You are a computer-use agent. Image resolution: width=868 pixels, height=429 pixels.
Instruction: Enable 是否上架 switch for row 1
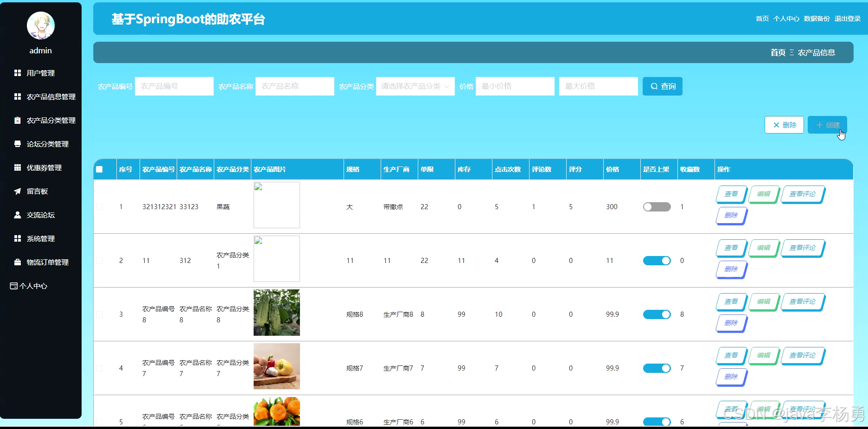(657, 207)
